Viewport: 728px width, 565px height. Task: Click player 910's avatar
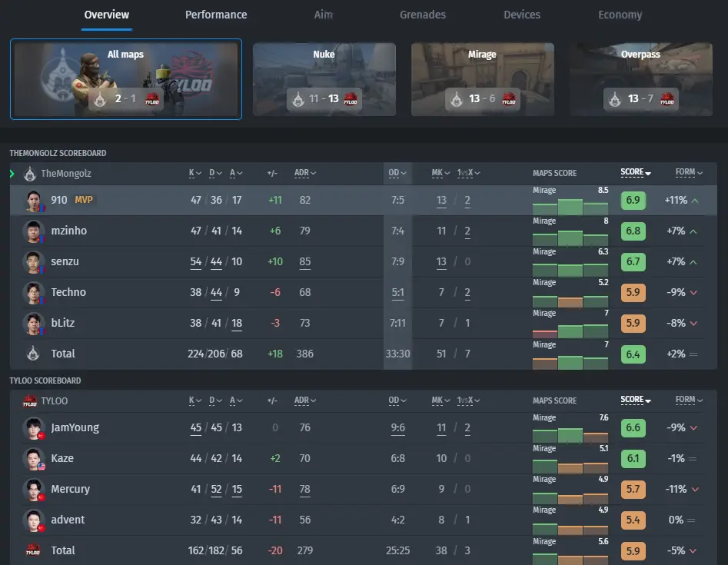[33, 200]
